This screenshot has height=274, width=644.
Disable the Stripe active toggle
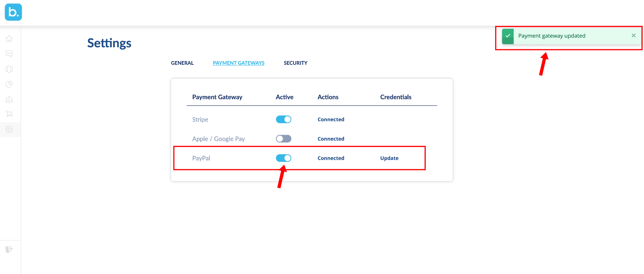pyautogui.click(x=284, y=119)
